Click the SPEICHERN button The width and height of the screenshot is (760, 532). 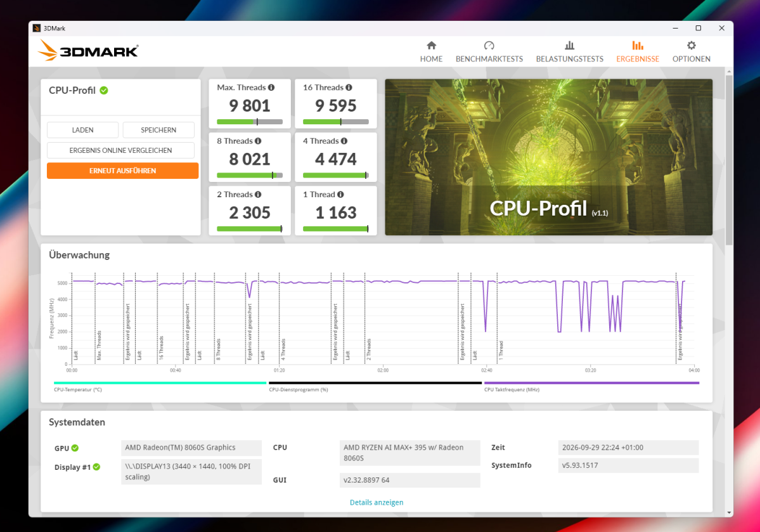pyautogui.click(x=158, y=130)
